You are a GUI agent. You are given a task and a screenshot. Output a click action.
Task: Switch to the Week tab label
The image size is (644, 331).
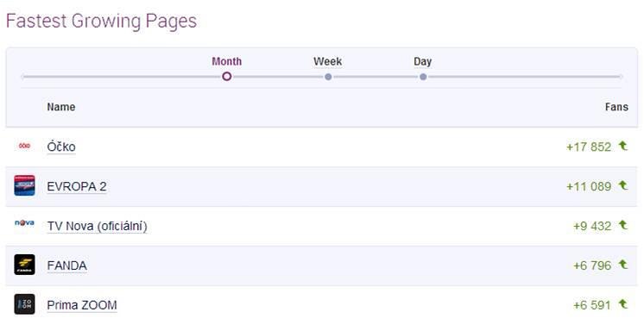point(328,61)
